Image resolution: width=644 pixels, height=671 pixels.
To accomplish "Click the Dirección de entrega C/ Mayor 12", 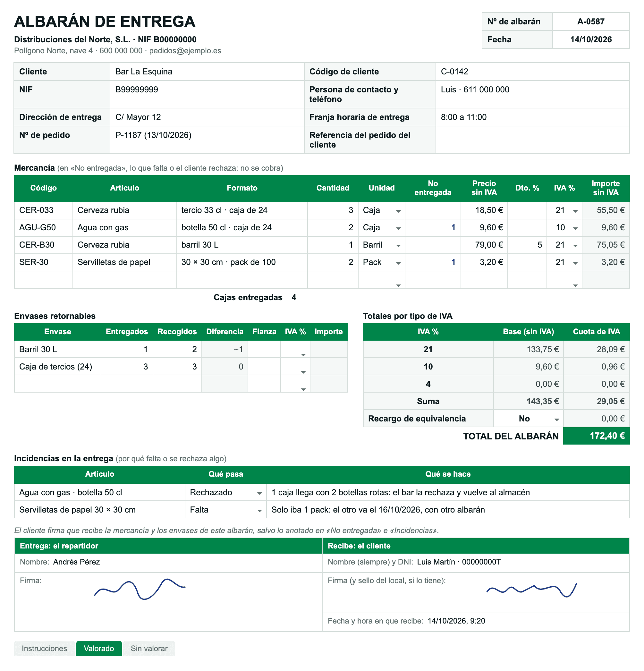I will tap(207, 117).
